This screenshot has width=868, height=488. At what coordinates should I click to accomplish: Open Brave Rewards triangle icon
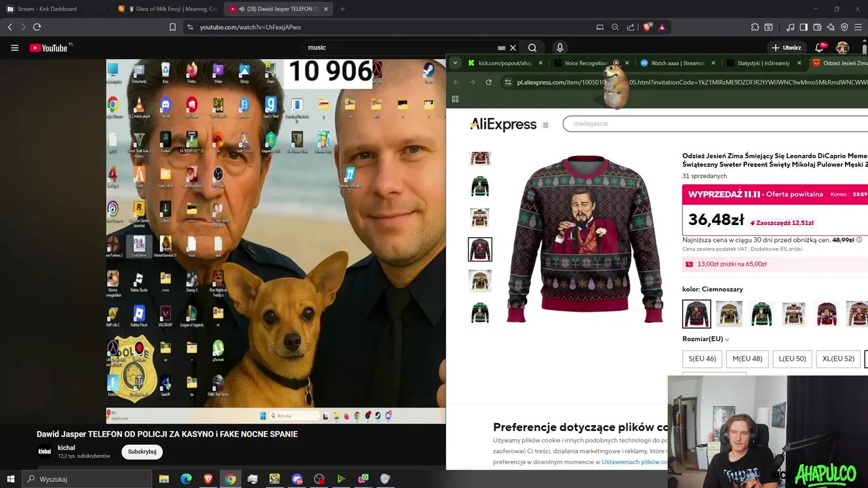[662, 27]
